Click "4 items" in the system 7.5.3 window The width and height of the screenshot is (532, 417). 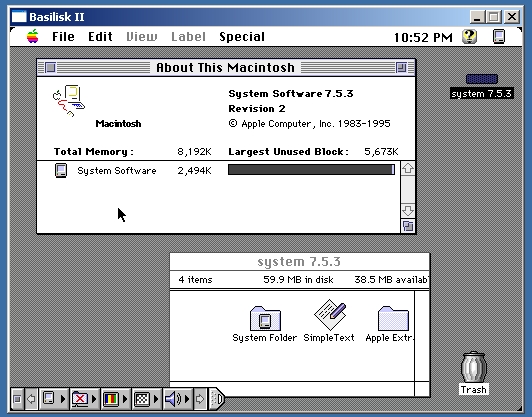[195, 280]
